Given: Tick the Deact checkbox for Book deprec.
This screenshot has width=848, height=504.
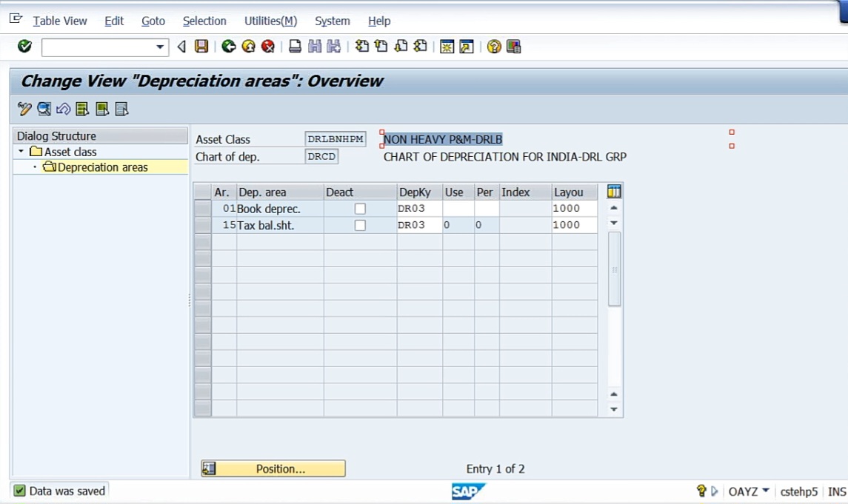Looking at the screenshot, I should coord(360,209).
